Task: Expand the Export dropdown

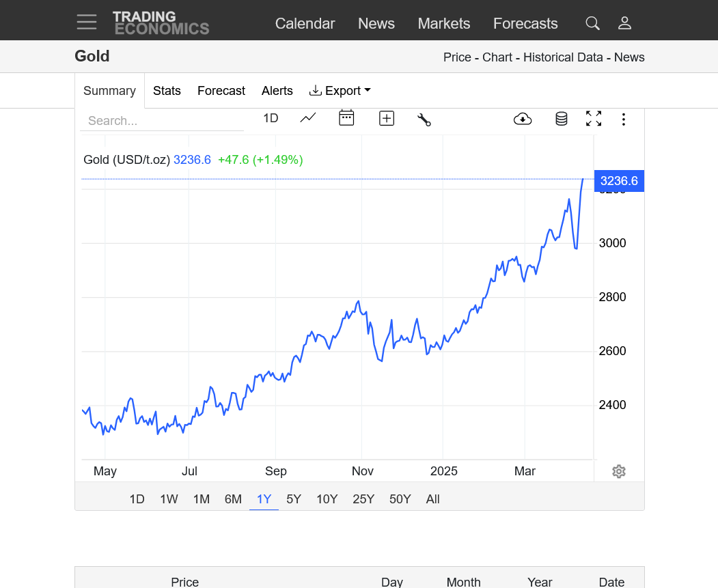Action: (x=340, y=91)
